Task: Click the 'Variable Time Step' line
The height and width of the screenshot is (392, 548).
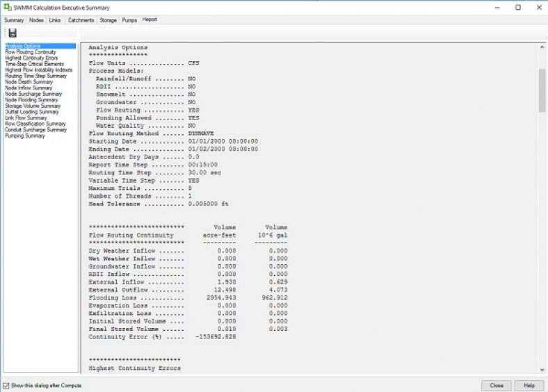Action: tap(144, 180)
